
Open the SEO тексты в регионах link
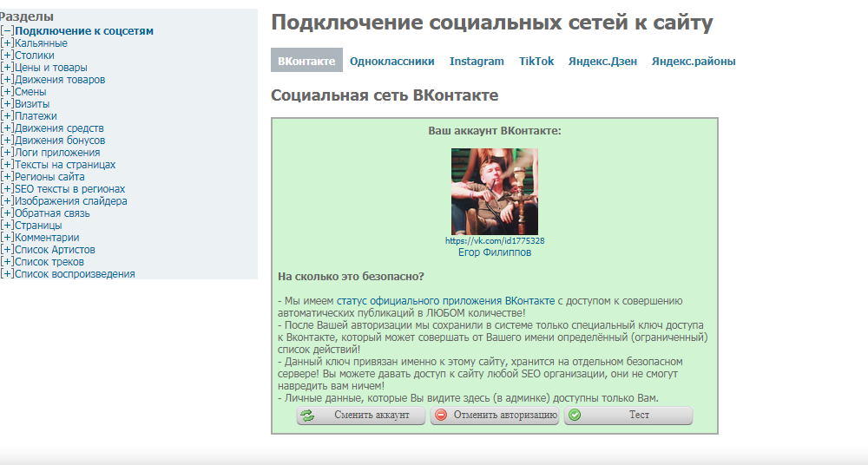(69, 189)
